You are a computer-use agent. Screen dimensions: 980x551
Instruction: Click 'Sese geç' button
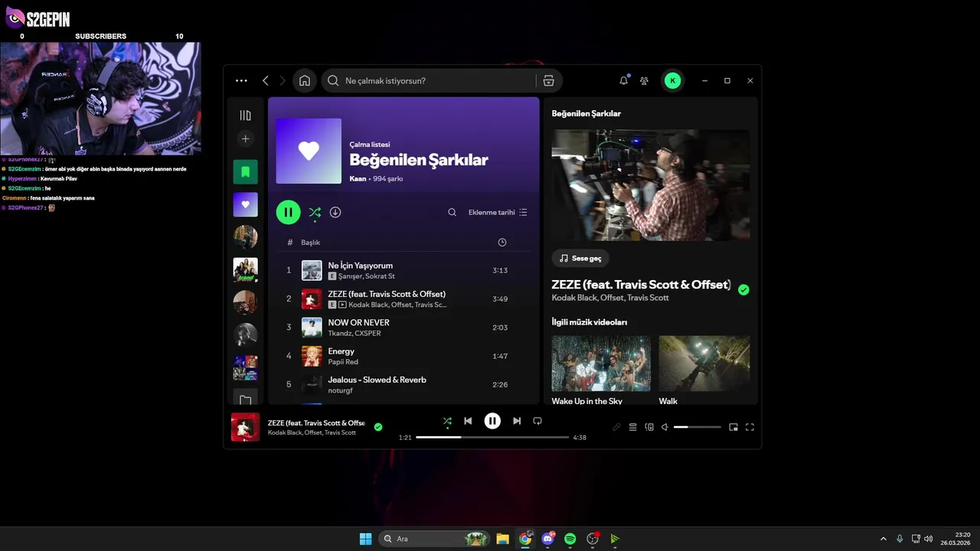pyautogui.click(x=580, y=259)
